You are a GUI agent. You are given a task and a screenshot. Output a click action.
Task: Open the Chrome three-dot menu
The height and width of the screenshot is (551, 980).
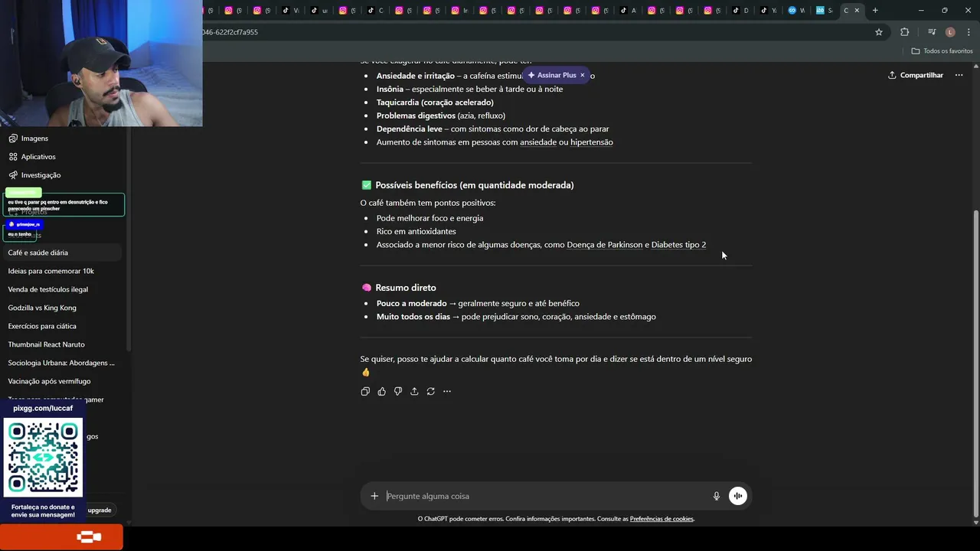pyautogui.click(x=967, y=32)
